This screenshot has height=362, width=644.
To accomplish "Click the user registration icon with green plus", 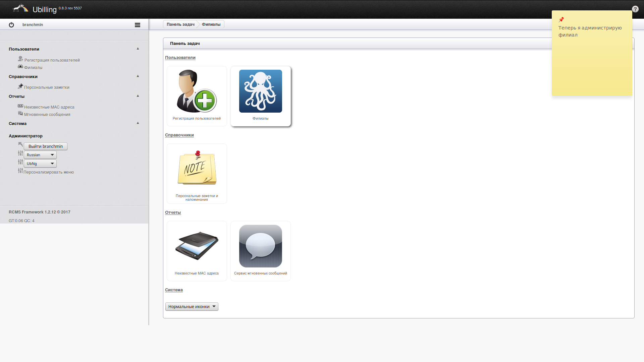I will coord(197,91).
